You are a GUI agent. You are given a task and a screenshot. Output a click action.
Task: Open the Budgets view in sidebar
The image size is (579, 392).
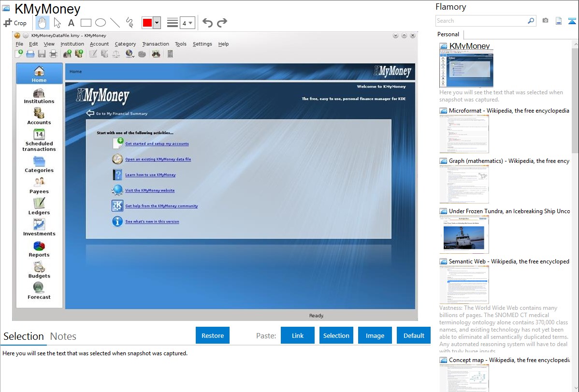(x=39, y=270)
